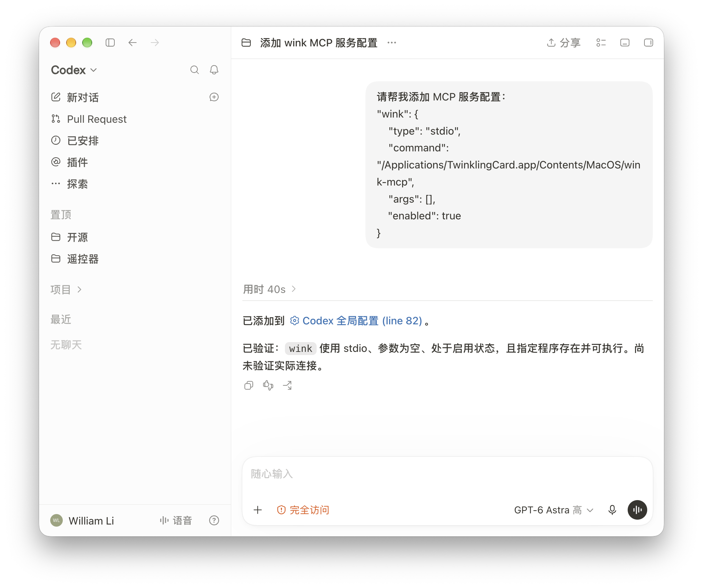Open notifications bell
This screenshot has height=588, width=703.
214,70
